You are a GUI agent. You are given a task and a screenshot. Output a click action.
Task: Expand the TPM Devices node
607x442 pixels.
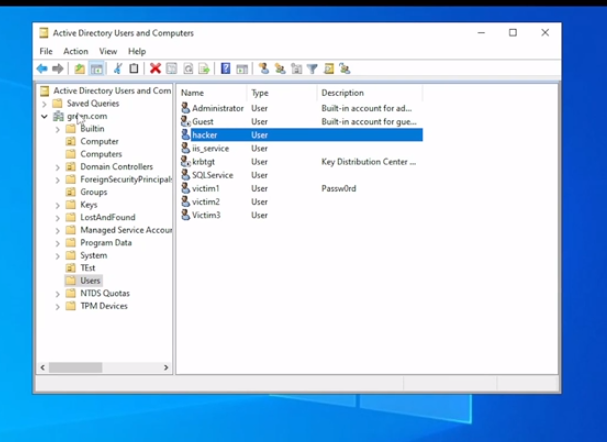58,307
